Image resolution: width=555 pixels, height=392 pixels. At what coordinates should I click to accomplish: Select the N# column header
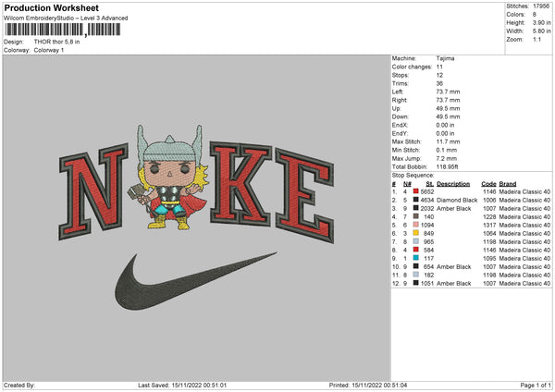tap(407, 184)
